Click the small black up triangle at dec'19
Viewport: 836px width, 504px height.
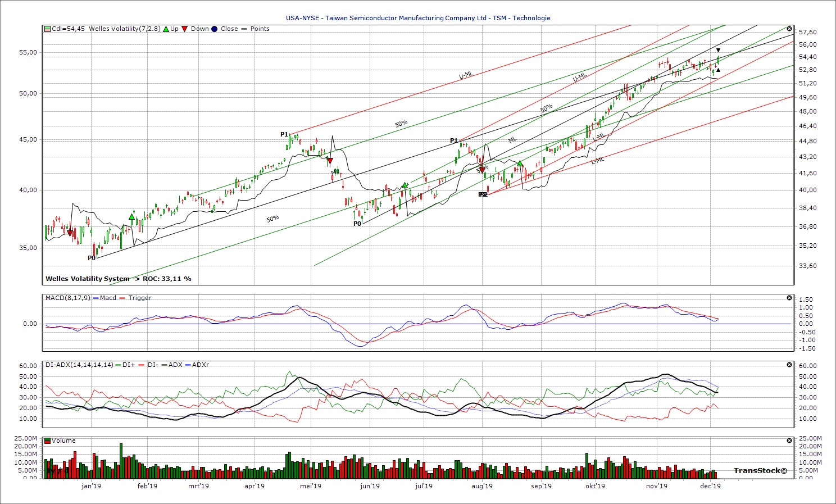pos(718,70)
